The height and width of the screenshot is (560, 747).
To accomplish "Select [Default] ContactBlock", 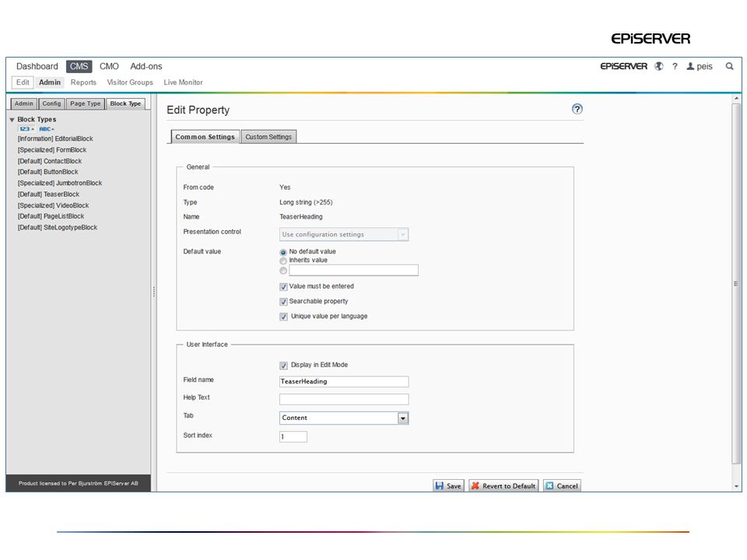I will tap(50, 161).
